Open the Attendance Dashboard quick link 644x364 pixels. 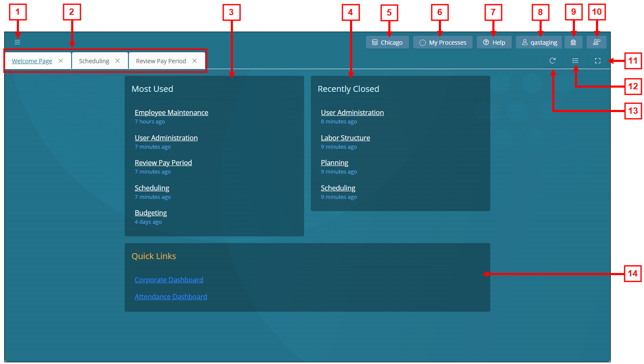(x=171, y=296)
